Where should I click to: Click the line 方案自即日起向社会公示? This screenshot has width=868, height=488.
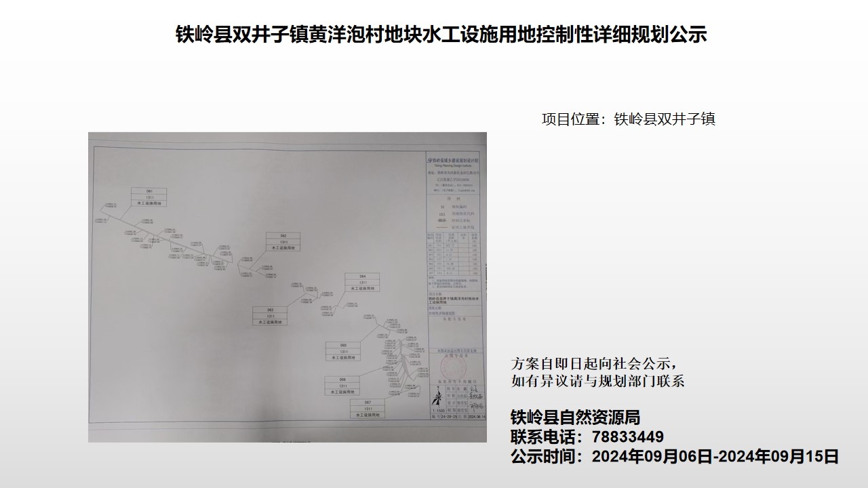coord(594,363)
